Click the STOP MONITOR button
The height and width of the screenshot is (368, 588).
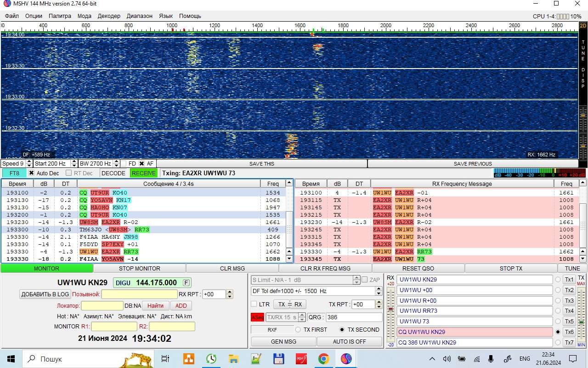(x=140, y=268)
